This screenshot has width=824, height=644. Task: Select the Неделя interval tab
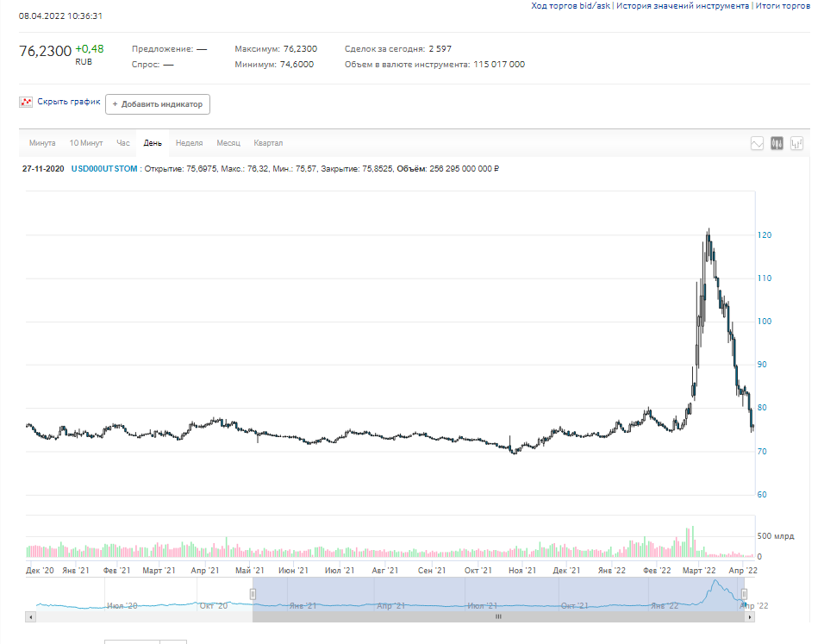(x=189, y=143)
